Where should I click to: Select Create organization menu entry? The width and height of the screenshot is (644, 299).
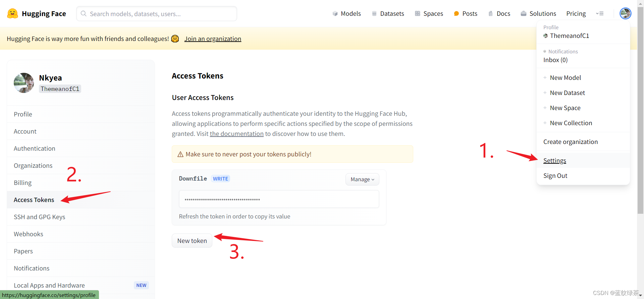[x=571, y=142]
